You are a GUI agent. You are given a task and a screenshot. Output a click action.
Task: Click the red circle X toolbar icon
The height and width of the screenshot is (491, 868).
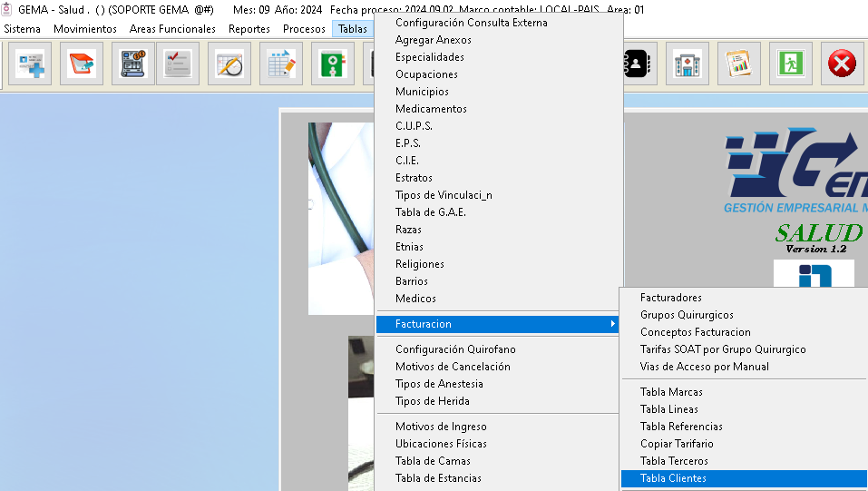842,64
